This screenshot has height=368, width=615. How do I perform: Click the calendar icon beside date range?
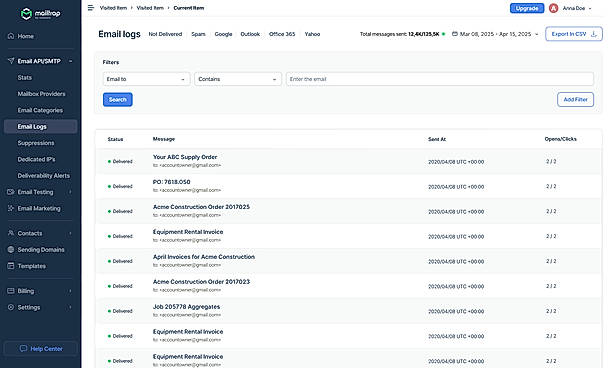(x=455, y=34)
